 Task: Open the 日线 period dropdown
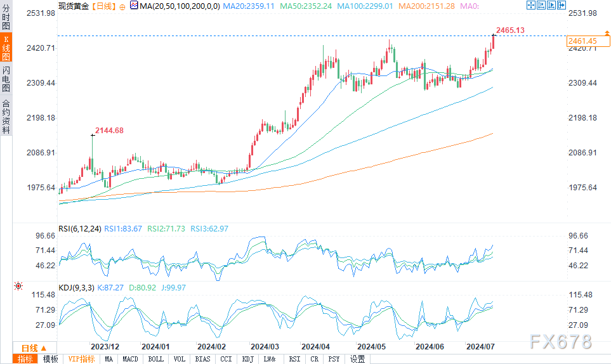(x=34, y=348)
